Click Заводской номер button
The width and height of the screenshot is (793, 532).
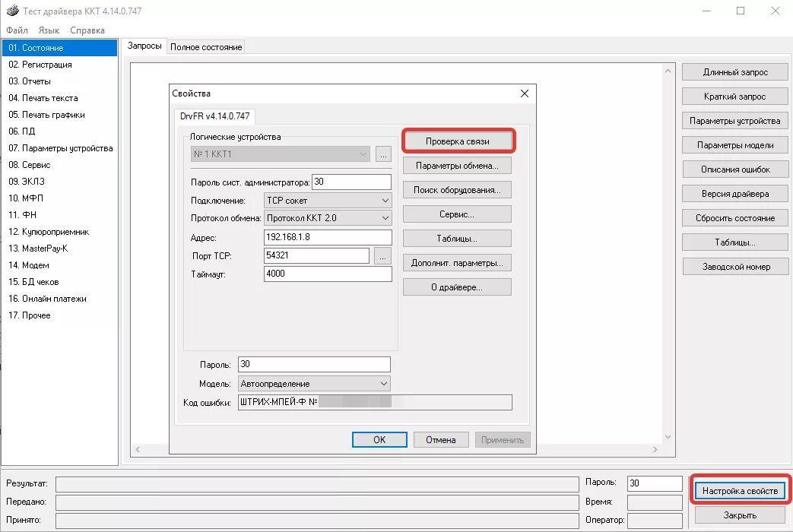(735, 266)
